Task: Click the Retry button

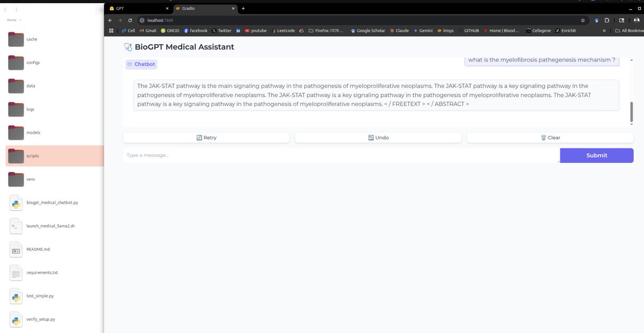Action: coord(206,137)
